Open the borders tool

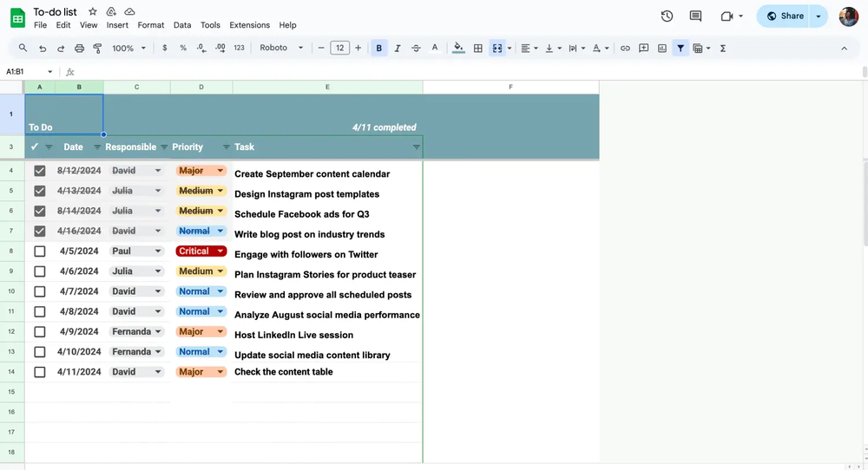click(x=477, y=49)
